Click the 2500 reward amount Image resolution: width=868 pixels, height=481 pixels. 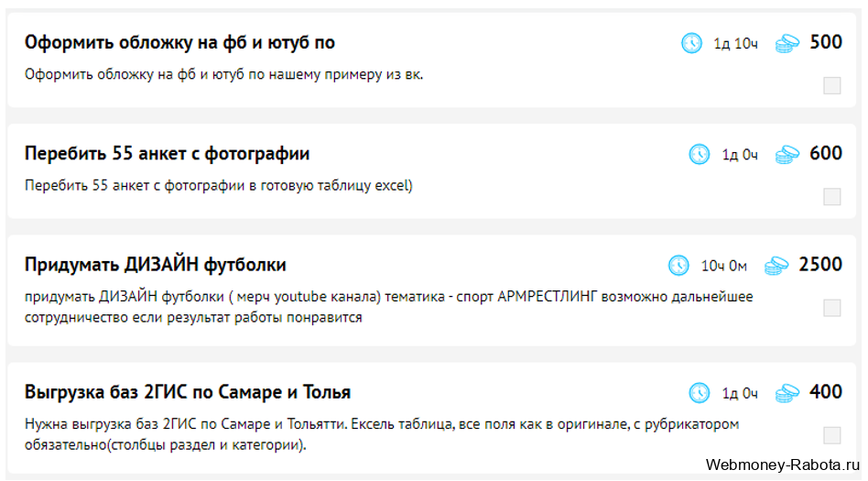coord(820,265)
